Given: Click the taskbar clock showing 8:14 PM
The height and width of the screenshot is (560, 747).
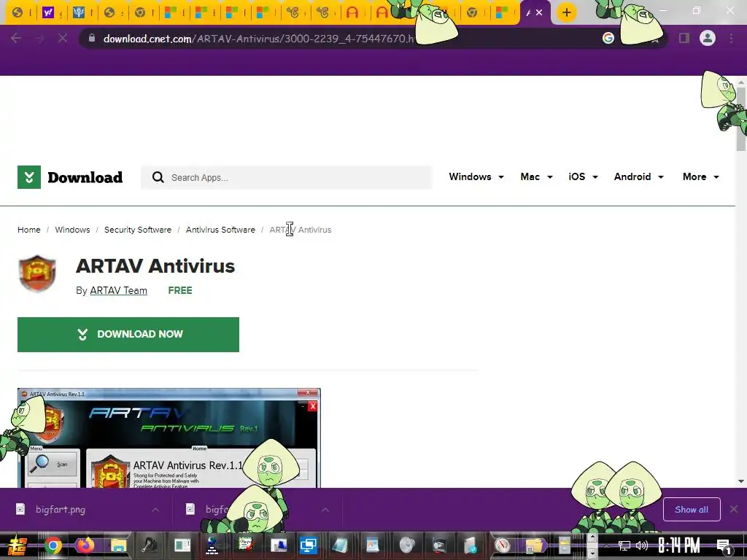Looking at the screenshot, I should (x=679, y=545).
